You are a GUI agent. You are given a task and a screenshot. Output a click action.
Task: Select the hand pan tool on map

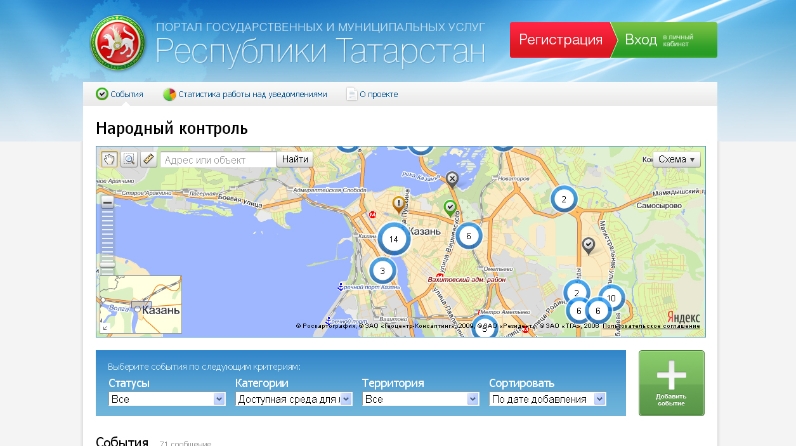pos(109,159)
